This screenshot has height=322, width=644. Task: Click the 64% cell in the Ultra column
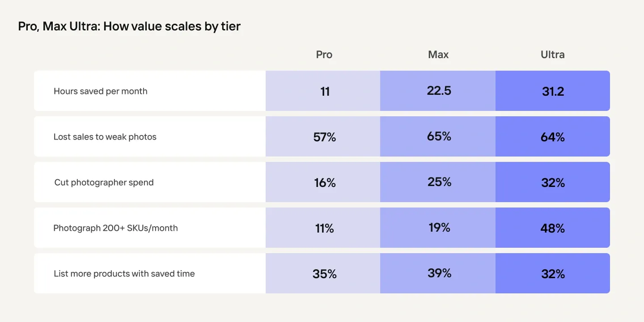[x=553, y=137]
